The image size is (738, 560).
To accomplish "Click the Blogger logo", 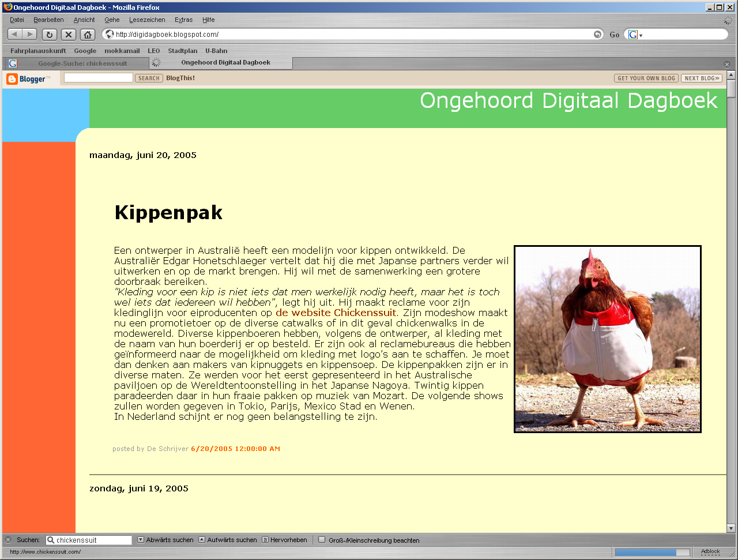I will coord(29,79).
